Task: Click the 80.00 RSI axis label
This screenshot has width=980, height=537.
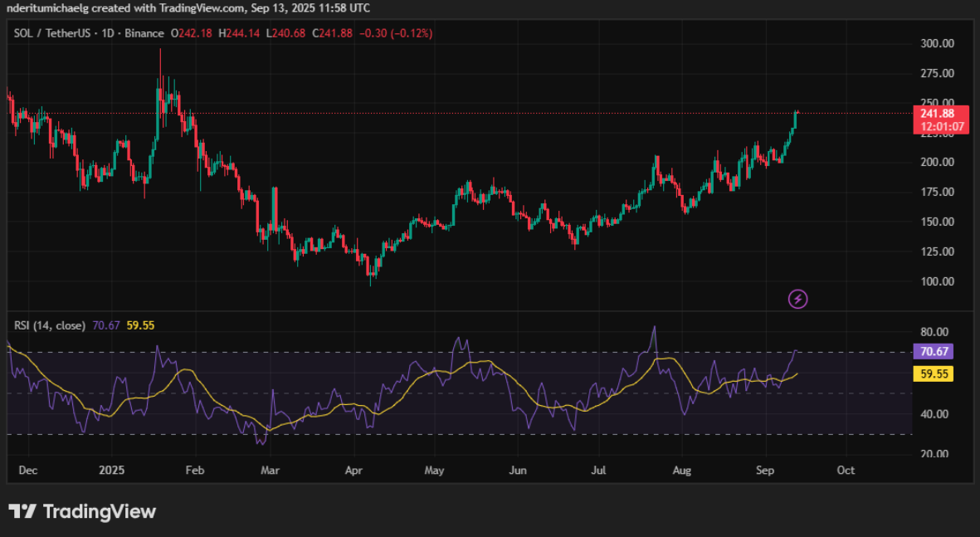Action: [x=934, y=333]
